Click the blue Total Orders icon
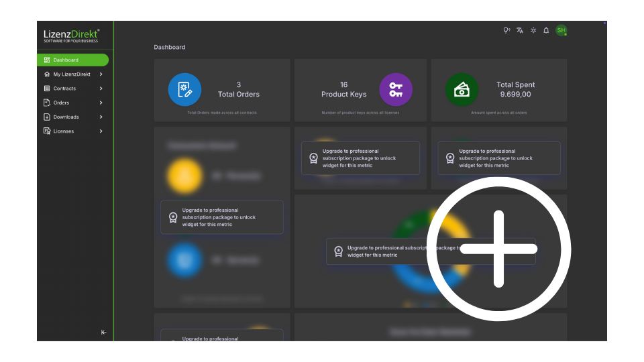 click(184, 90)
